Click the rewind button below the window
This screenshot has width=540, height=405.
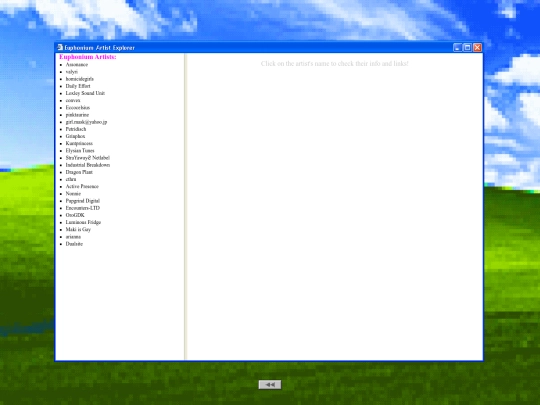(270, 385)
